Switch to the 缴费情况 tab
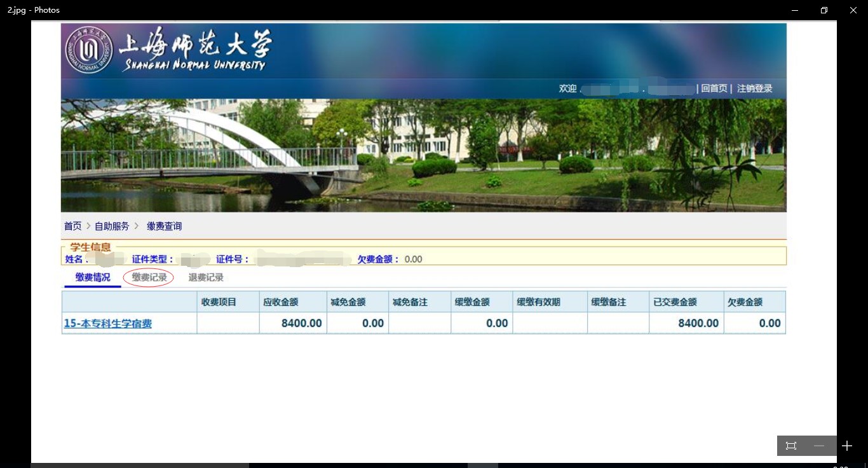This screenshot has width=868, height=468. click(93, 277)
